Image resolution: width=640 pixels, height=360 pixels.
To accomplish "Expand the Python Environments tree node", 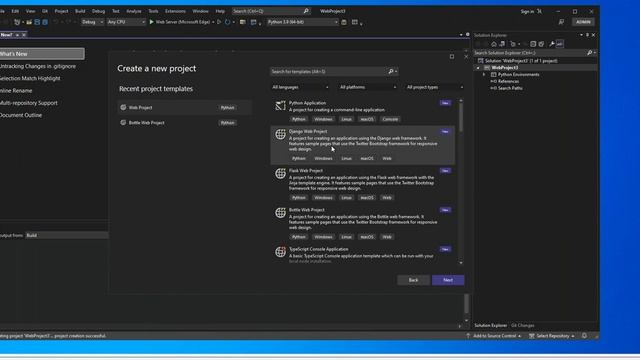I will click(484, 75).
